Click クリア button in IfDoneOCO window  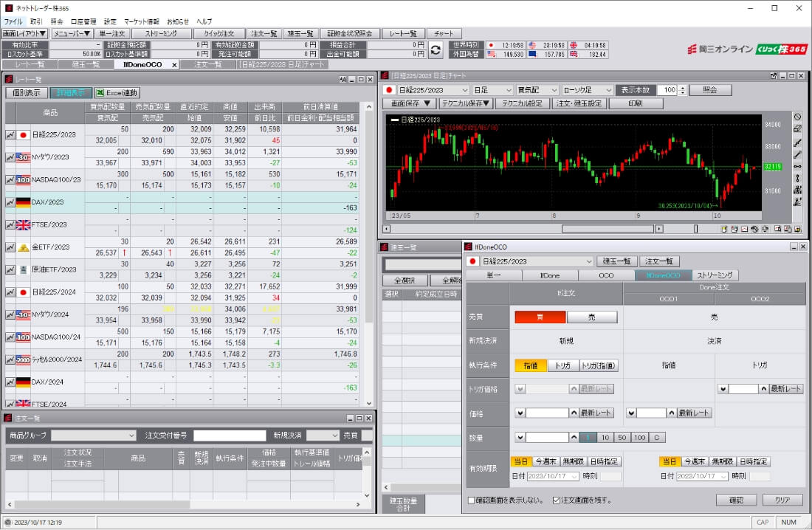click(x=782, y=500)
